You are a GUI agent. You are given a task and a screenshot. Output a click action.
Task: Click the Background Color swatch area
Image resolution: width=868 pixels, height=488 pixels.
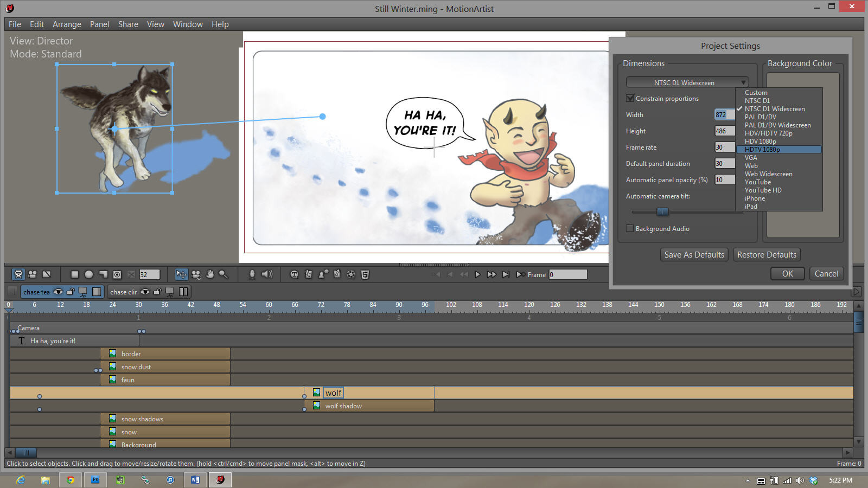pyautogui.click(x=803, y=155)
